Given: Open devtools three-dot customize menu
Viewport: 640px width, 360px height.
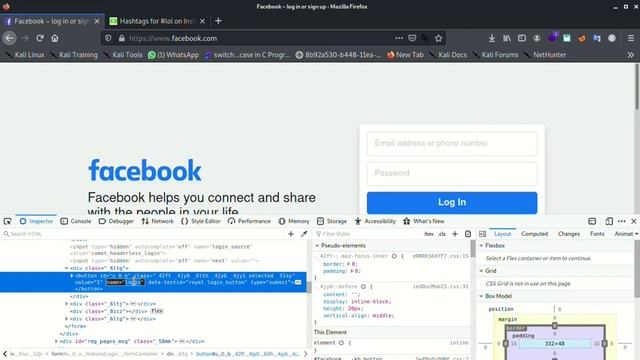Looking at the screenshot, I should (622, 221).
